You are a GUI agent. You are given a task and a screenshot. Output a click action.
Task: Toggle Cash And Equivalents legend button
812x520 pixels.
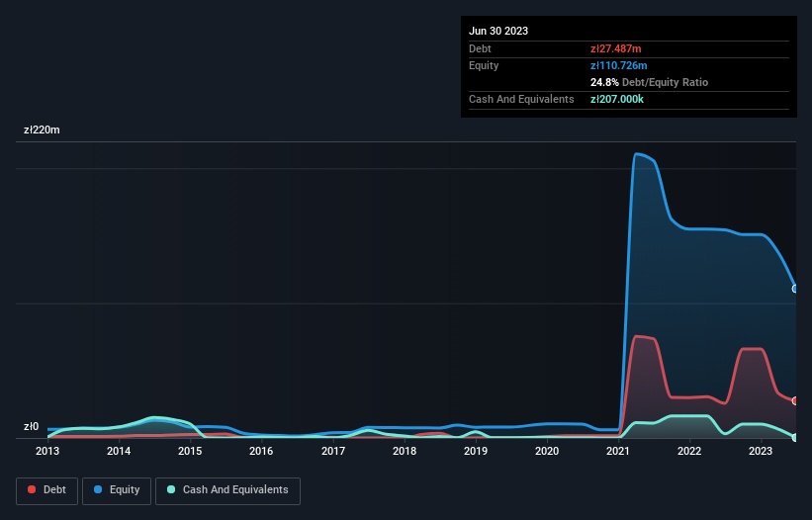click(x=227, y=491)
